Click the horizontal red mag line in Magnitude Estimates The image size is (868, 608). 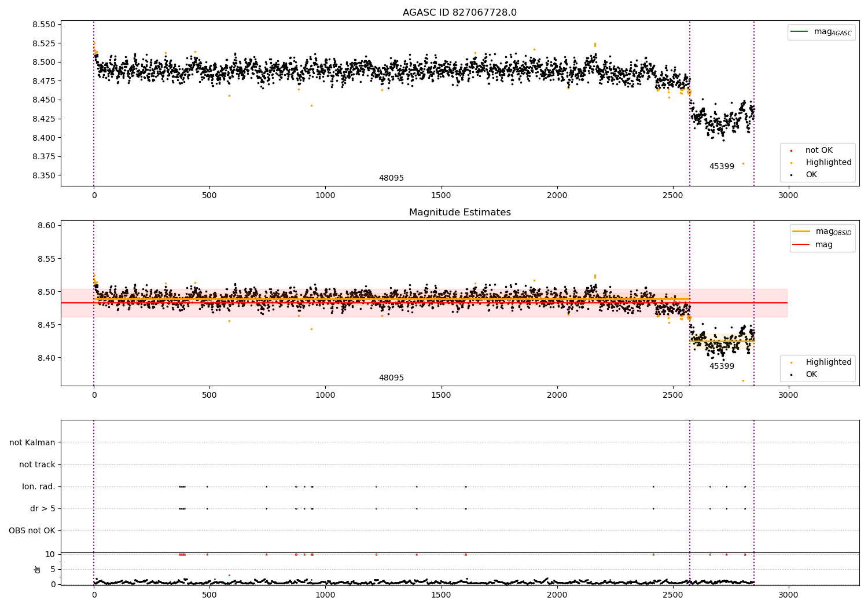point(424,303)
